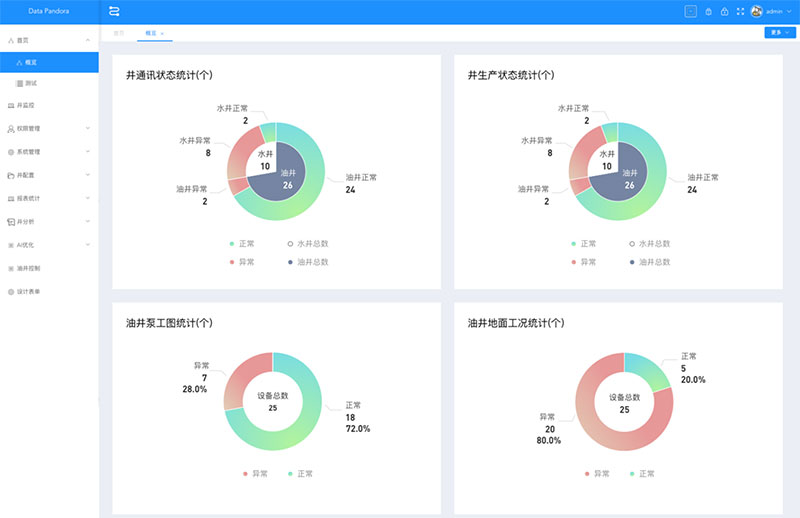This screenshot has width=800, height=518.
Task: Click the 设计表单 icon in sidebar
Action: pyautogui.click(x=11, y=292)
